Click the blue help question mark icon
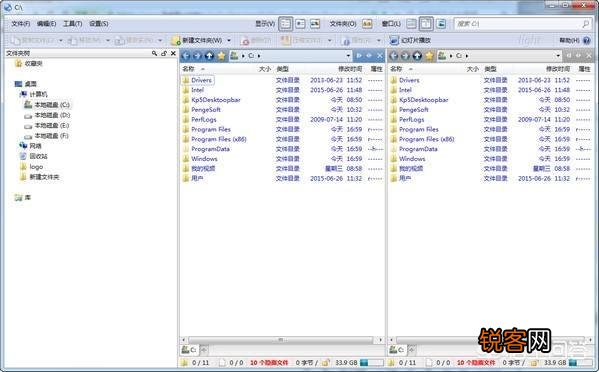Image resolution: width=599 pixels, height=372 pixels. tap(587, 40)
